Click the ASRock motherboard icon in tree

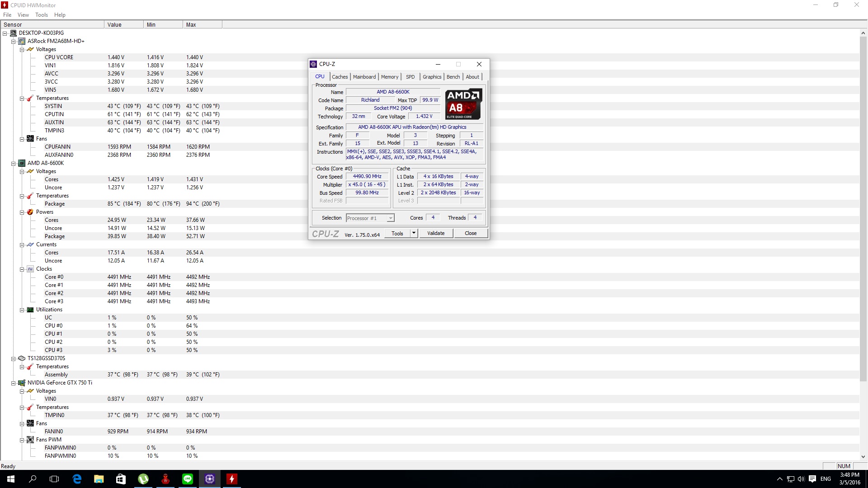[x=22, y=41]
